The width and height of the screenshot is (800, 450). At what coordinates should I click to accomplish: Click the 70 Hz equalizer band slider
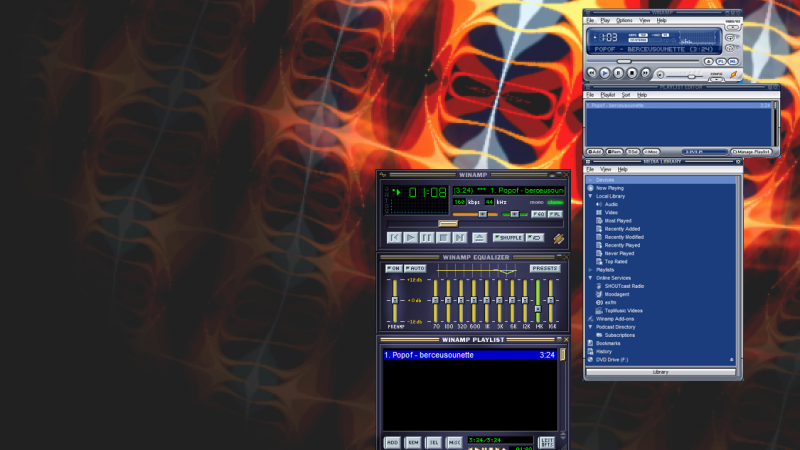click(x=435, y=301)
